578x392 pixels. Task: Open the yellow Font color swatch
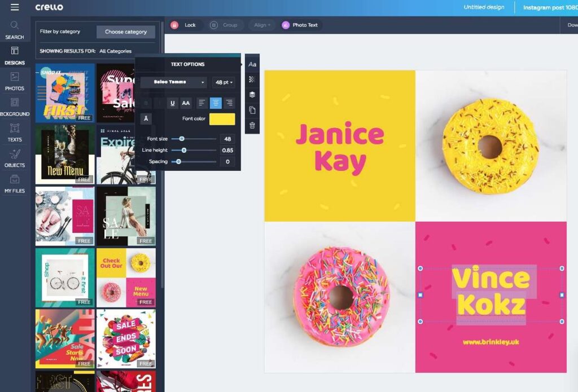(222, 118)
